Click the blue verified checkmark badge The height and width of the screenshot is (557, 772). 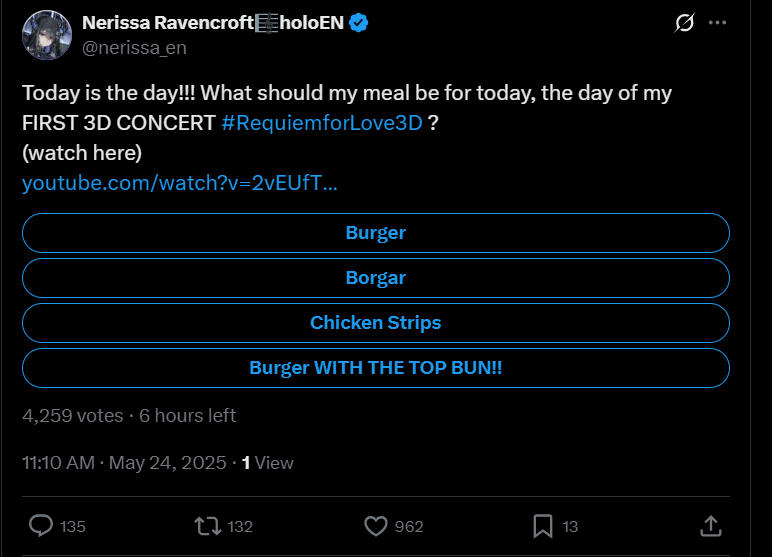pyautogui.click(x=359, y=23)
